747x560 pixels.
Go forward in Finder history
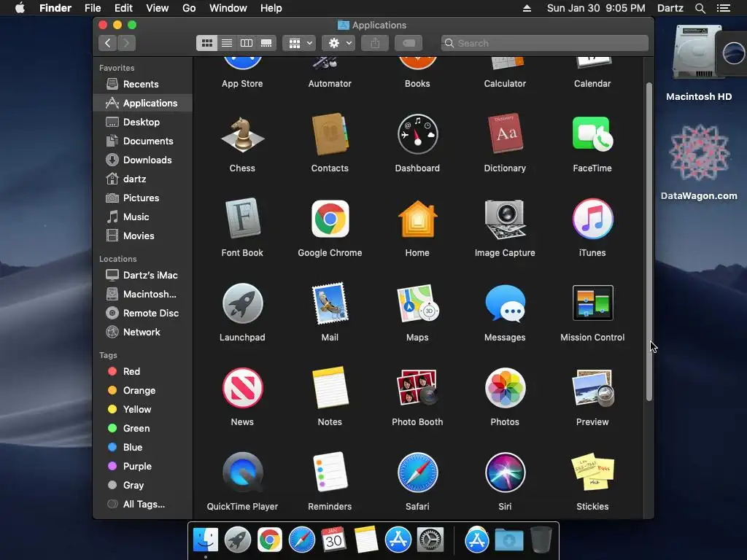[126, 43]
